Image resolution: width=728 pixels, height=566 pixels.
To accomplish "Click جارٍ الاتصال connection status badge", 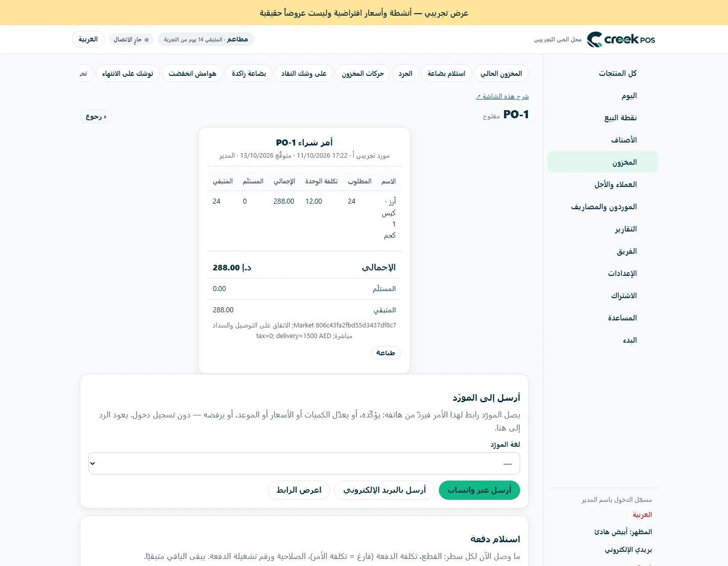I will click(x=131, y=39).
